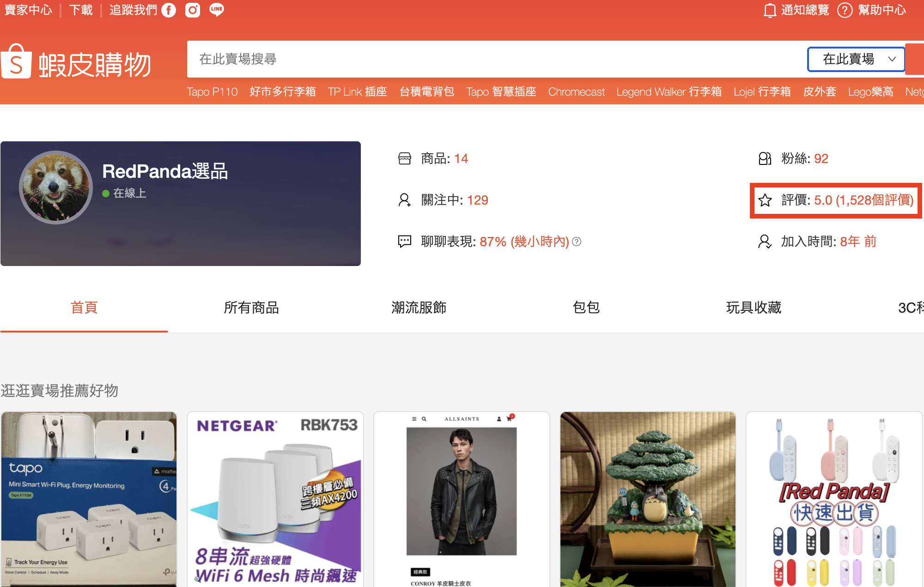Click the 下載 link in top bar

pos(81,10)
